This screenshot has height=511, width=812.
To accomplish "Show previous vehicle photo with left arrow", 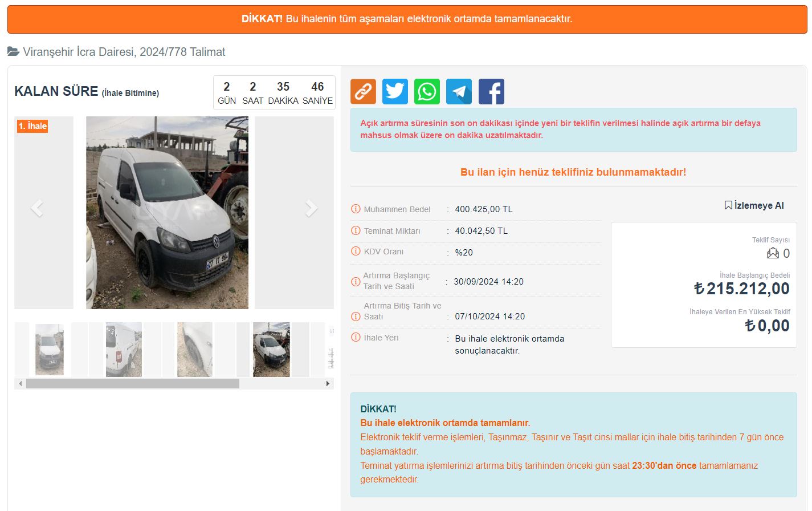I will point(37,209).
